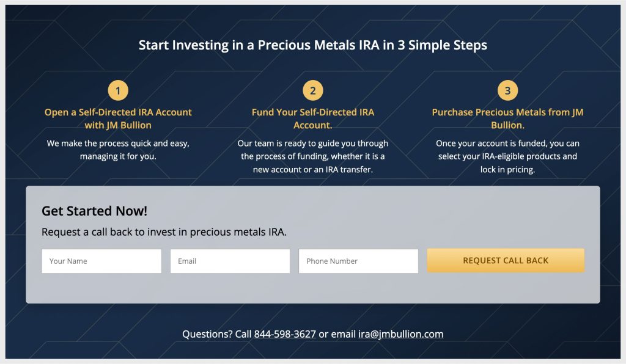
Task: Click the step 3 number circle
Action: (x=507, y=91)
